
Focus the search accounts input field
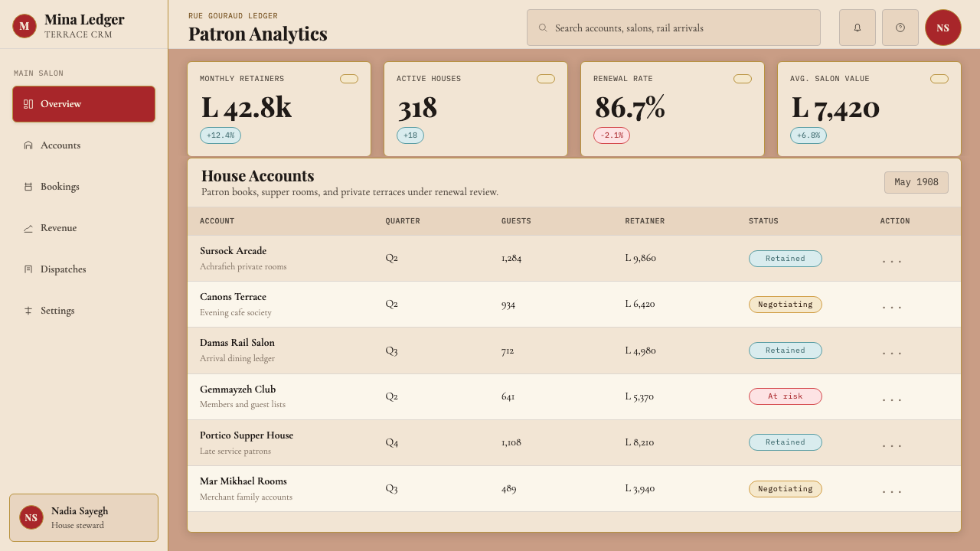(x=674, y=28)
